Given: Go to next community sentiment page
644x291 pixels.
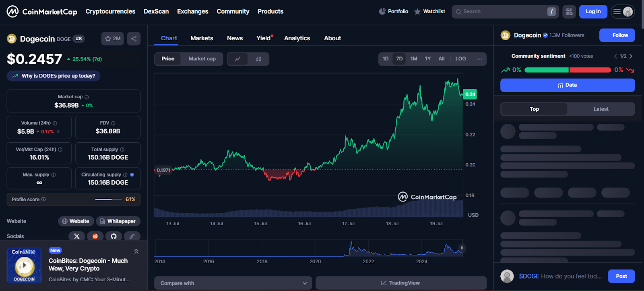Looking at the screenshot, I should tap(631, 56).
